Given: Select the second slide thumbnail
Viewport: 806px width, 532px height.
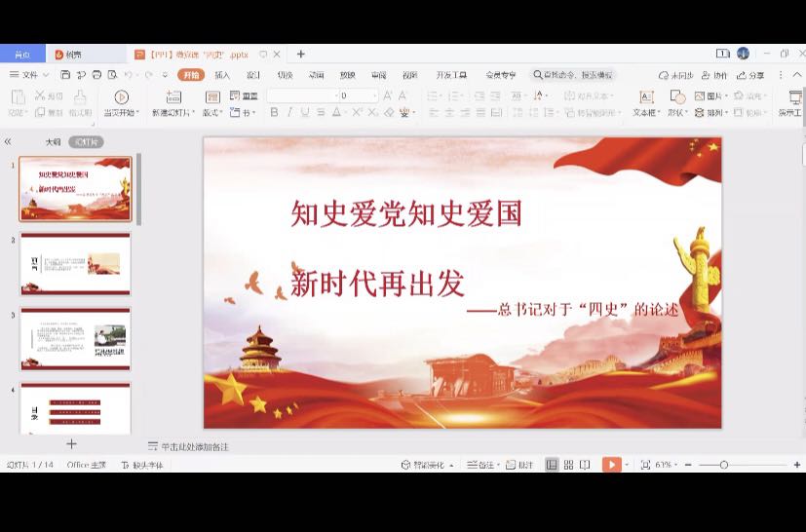Looking at the screenshot, I should [75, 263].
